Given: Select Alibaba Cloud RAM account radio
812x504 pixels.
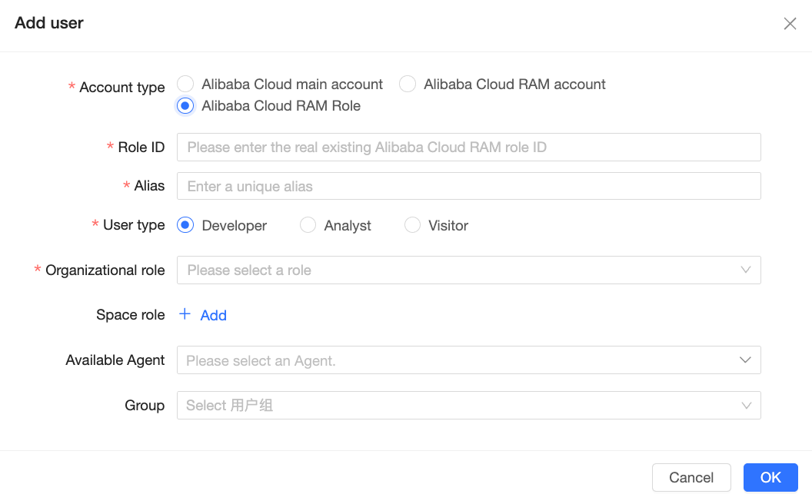Looking at the screenshot, I should tap(408, 84).
